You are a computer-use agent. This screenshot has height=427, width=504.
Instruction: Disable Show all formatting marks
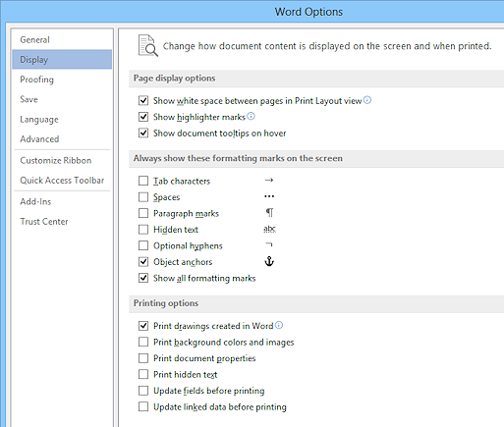[x=143, y=278]
